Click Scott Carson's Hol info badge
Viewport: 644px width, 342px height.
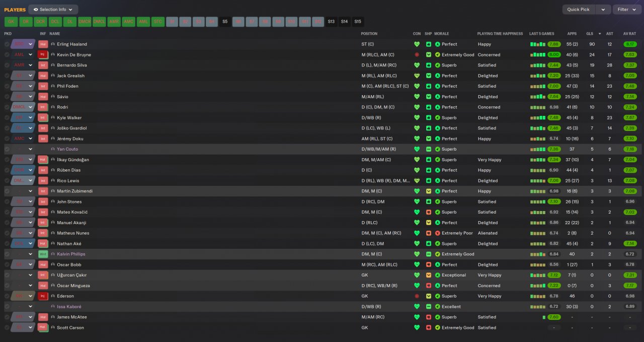pyautogui.click(x=43, y=327)
